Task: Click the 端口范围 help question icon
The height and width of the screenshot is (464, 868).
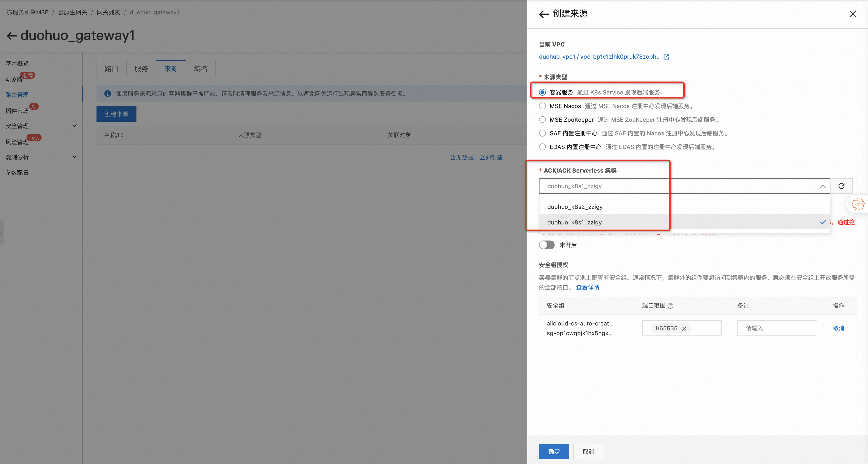Action: coord(670,306)
